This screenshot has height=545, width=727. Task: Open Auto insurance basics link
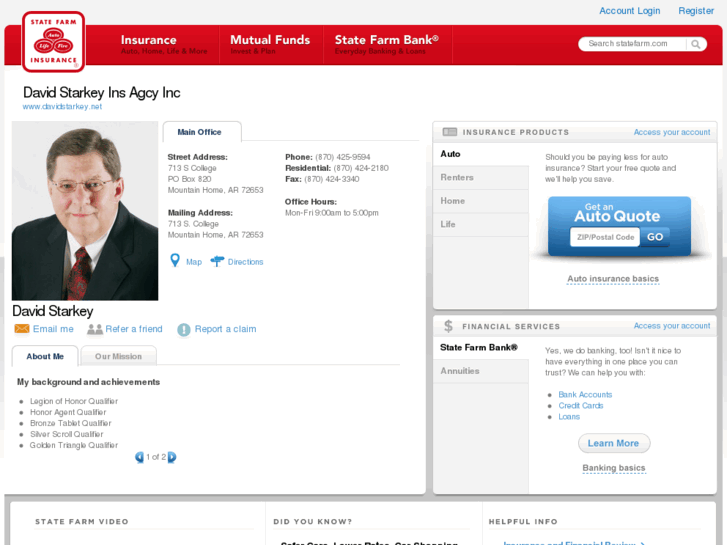[613, 279]
